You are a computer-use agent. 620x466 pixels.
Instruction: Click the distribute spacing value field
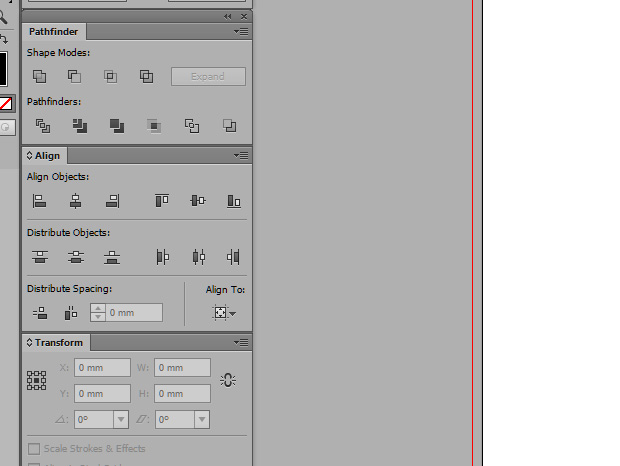coord(134,313)
